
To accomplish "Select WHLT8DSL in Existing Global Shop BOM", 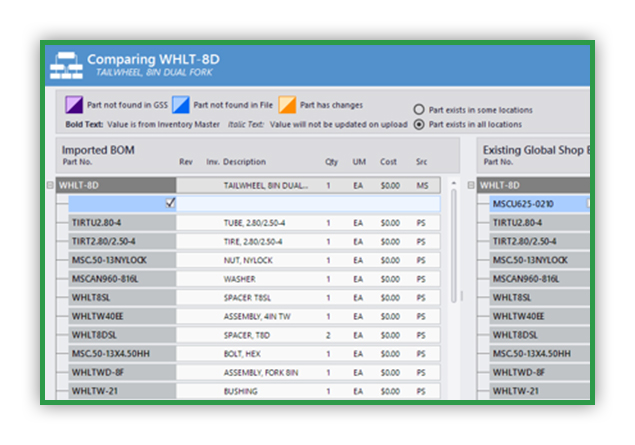I will point(539,335).
